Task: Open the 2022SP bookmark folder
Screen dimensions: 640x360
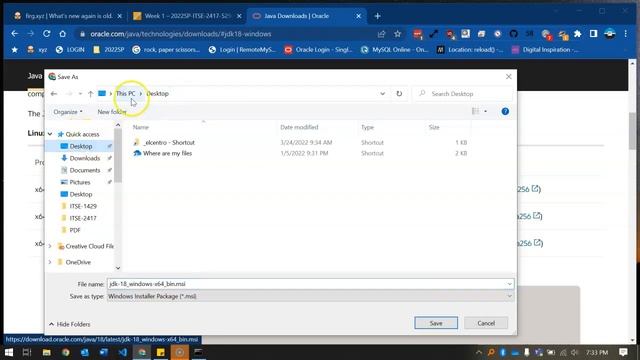Action: point(109,50)
